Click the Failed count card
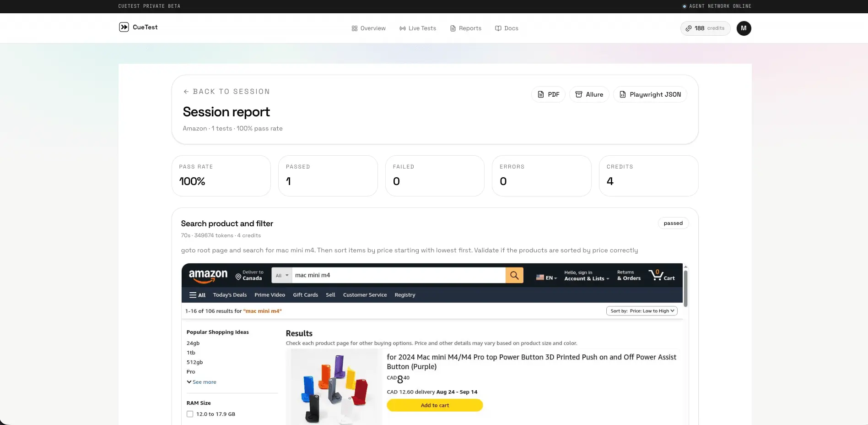Viewport: 868px width, 425px height. pyautogui.click(x=435, y=176)
